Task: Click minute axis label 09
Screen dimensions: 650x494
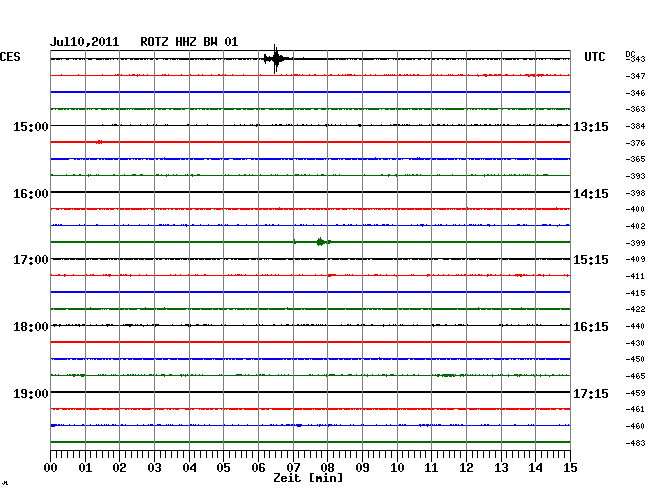Action: tap(362, 468)
